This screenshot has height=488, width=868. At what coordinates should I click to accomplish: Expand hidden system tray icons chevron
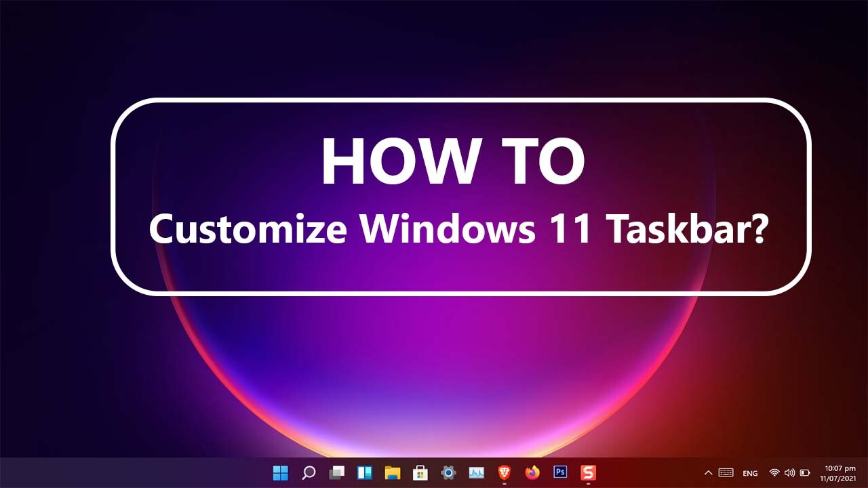point(709,472)
